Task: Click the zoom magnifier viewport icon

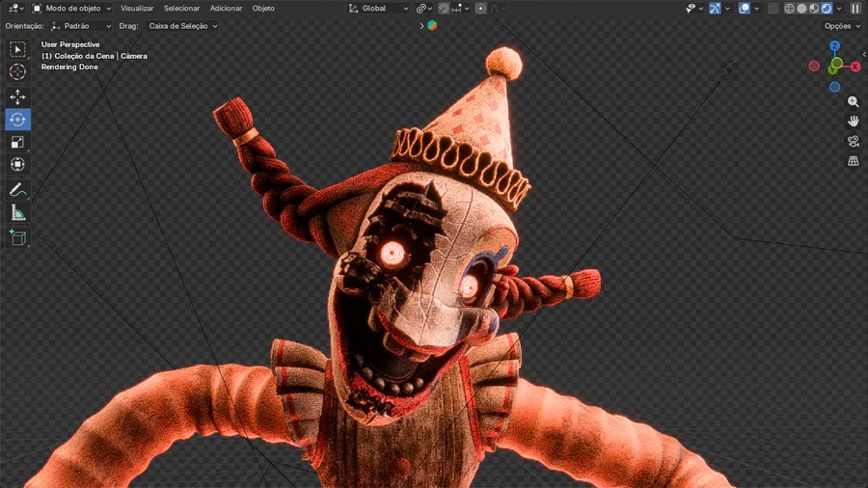Action: [x=854, y=102]
